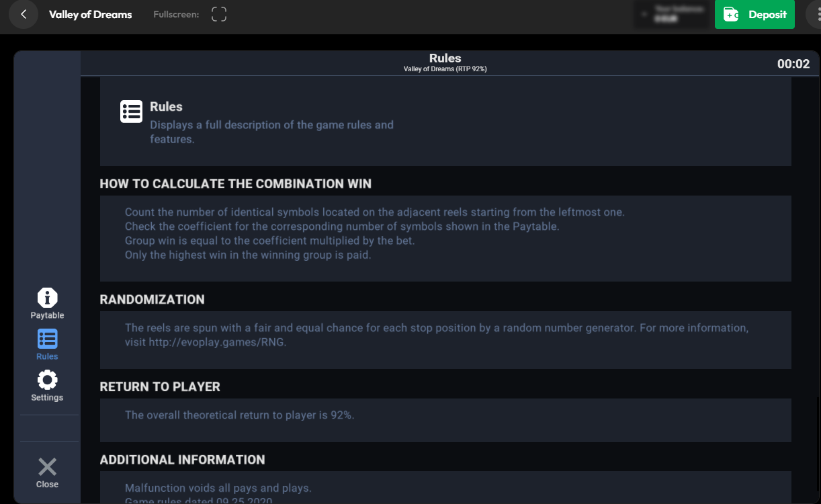This screenshot has height=504, width=821.
Task: Click the list icon beside the Rules description
Action: tap(131, 112)
